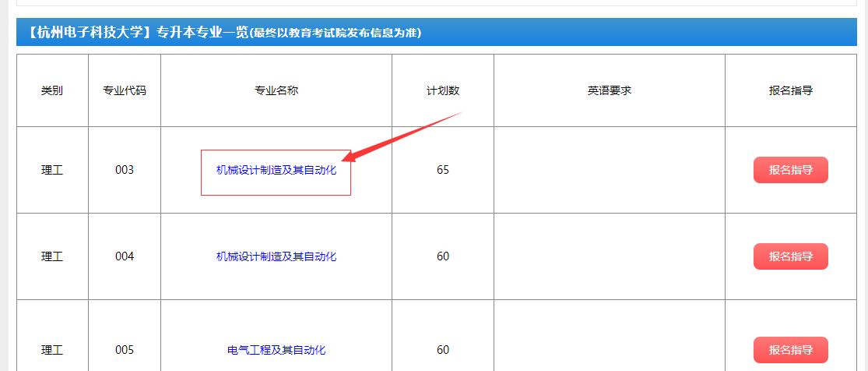
Task: Click the 报名指导 column header
Action: [790, 90]
